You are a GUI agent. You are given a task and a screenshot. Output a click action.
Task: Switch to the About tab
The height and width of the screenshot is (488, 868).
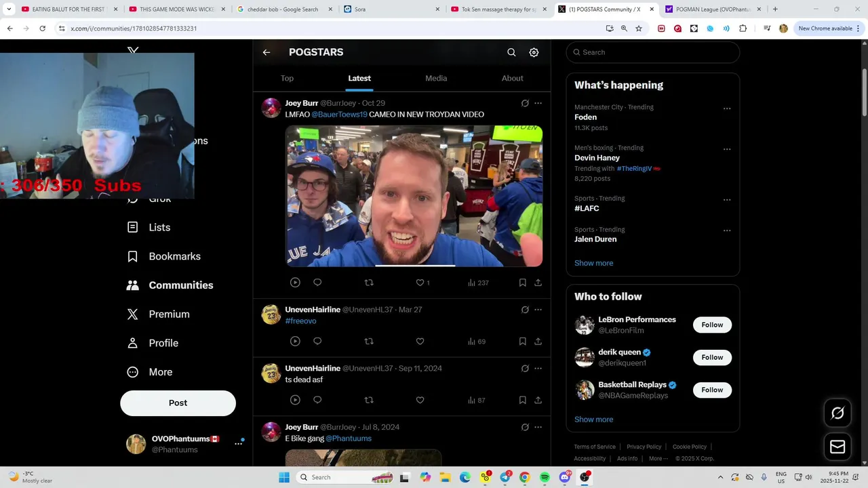(512, 78)
